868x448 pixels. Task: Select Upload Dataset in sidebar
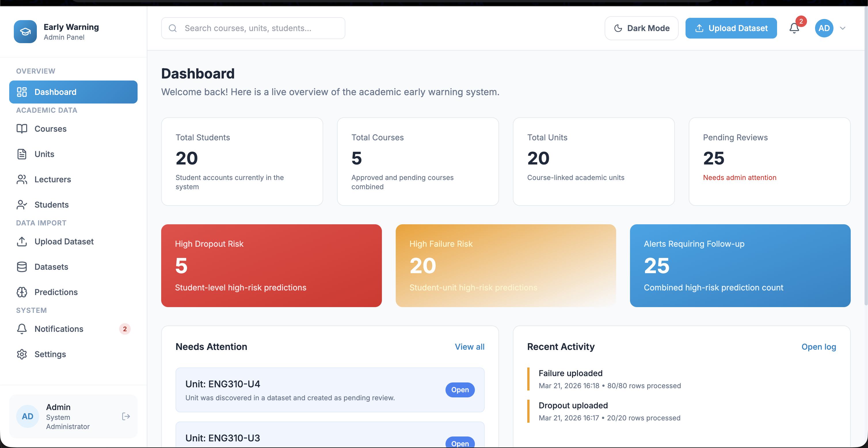(73, 241)
